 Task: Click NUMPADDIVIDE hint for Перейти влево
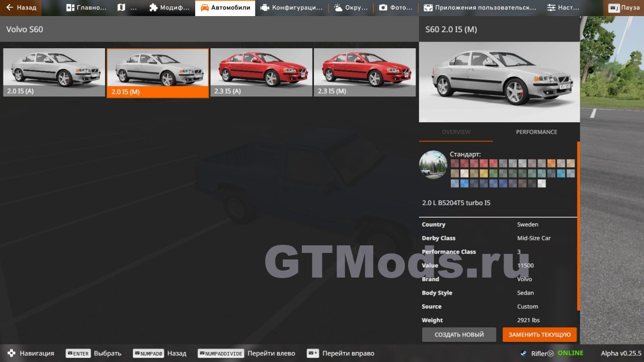click(x=221, y=353)
